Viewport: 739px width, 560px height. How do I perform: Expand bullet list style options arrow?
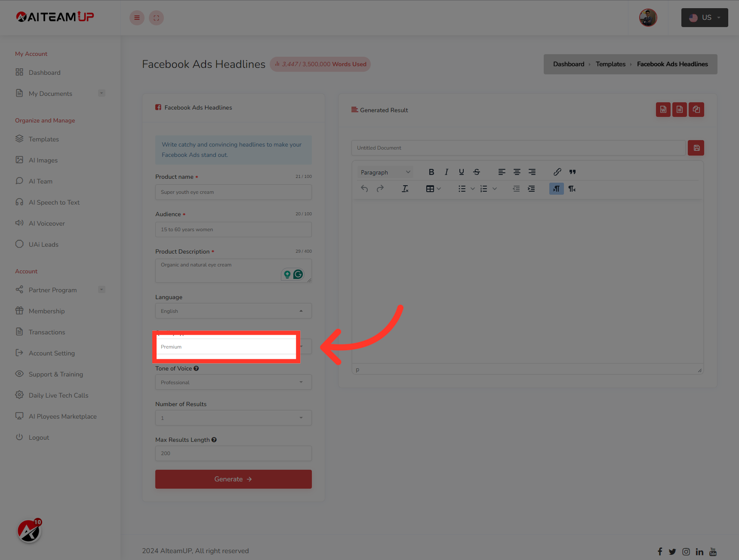coord(473,189)
